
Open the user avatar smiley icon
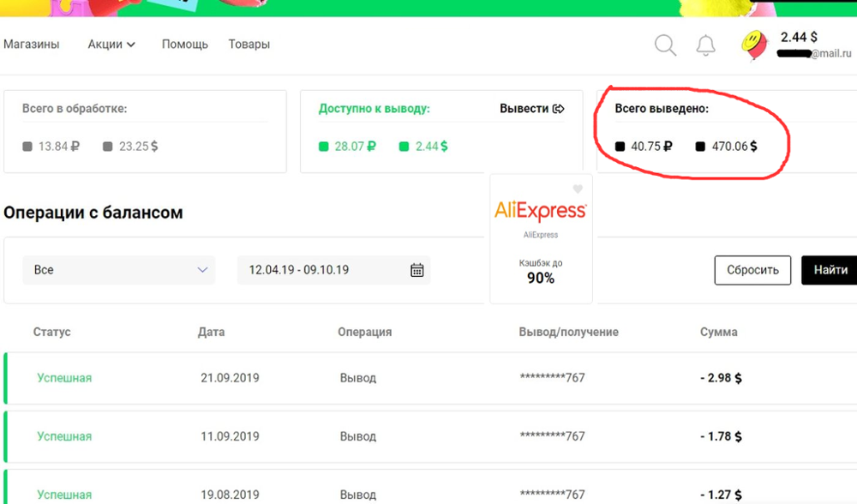(754, 45)
